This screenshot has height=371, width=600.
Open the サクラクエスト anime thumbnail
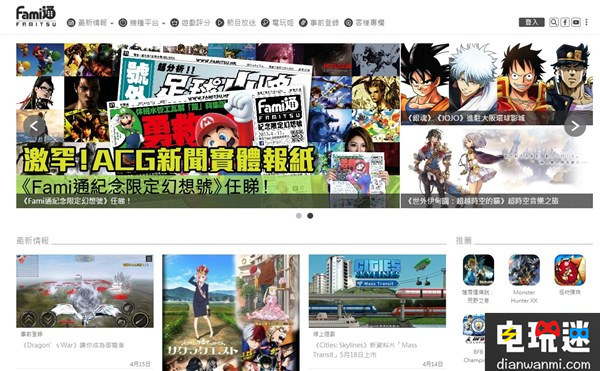tap(231, 312)
